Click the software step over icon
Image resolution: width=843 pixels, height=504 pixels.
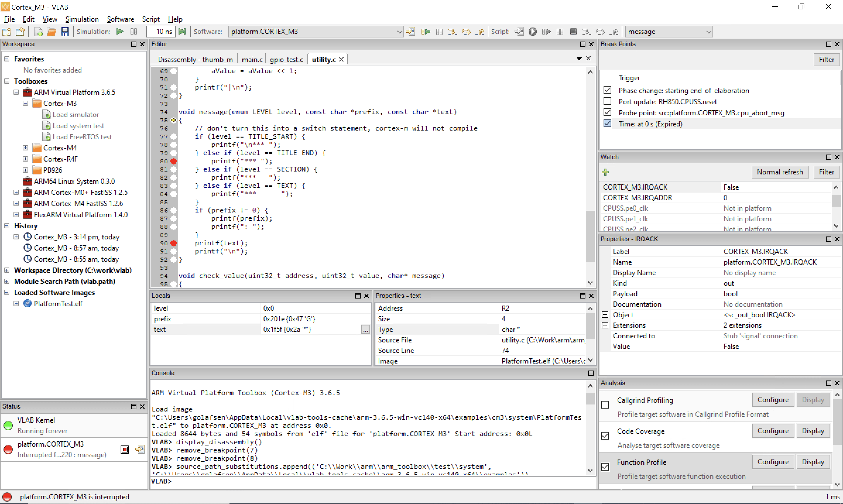tap(466, 32)
